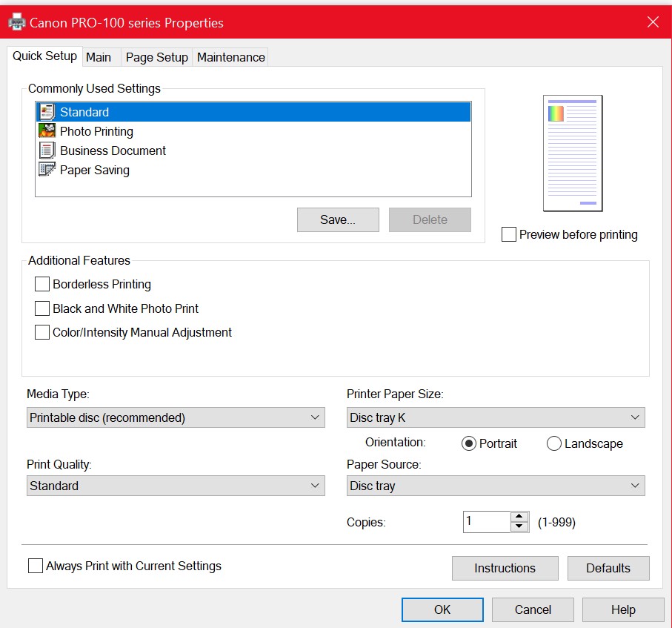Click the Photo Printing icon
Screen dimensions: 672x628
click(x=47, y=131)
